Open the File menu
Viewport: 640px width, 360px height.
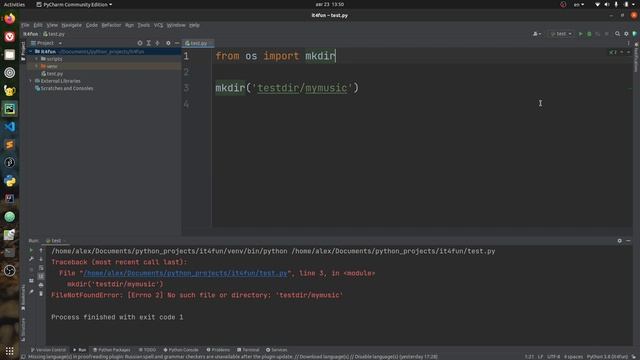(25, 25)
